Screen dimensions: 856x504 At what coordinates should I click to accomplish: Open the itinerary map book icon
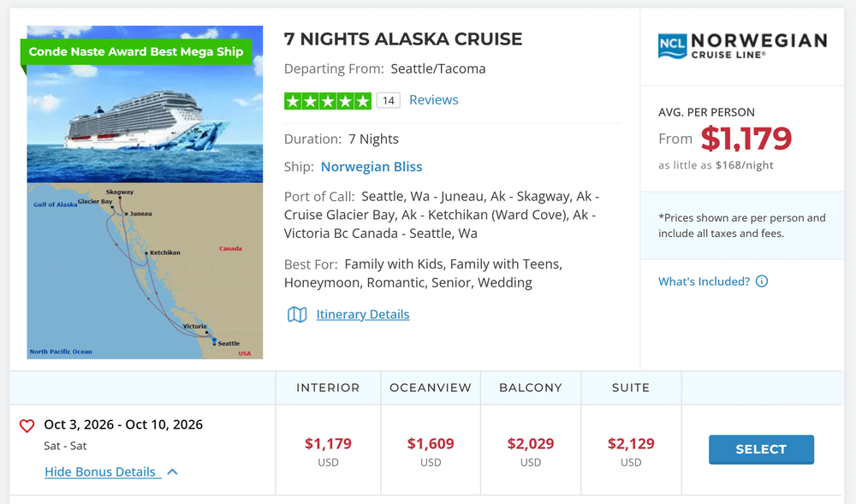297,315
